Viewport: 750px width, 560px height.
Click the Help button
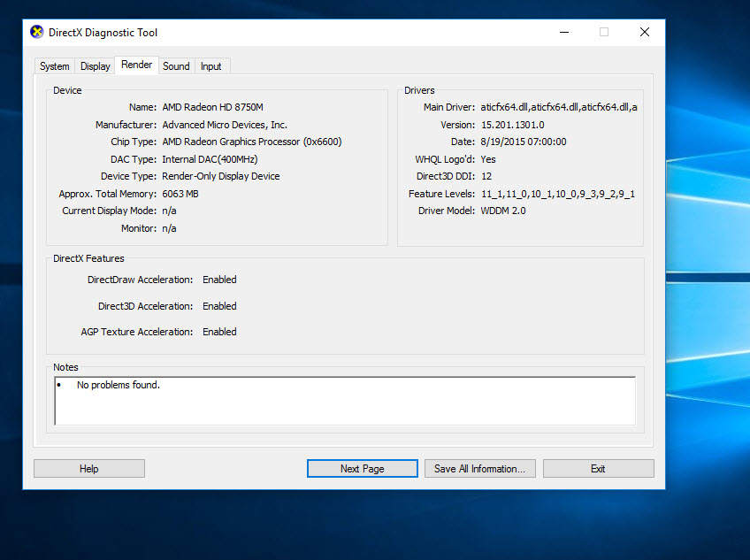(89, 469)
